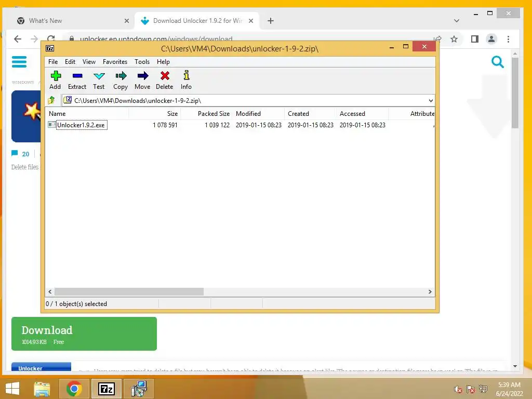Switch to 7-Zip on the taskbar
The height and width of the screenshot is (399, 532).
(x=106, y=389)
